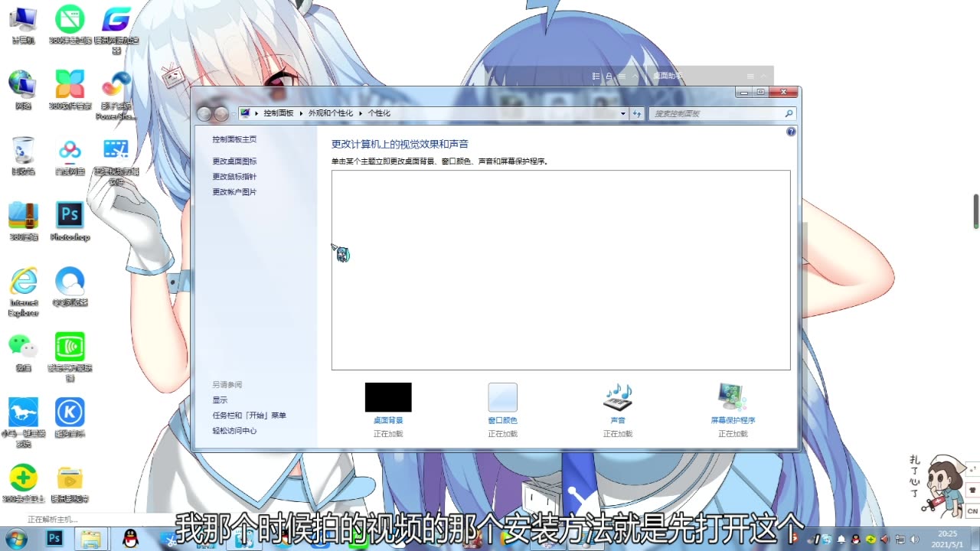Open 桌面背景 link below thumbnail
Viewport: 980px width, 551px height.
388,420
